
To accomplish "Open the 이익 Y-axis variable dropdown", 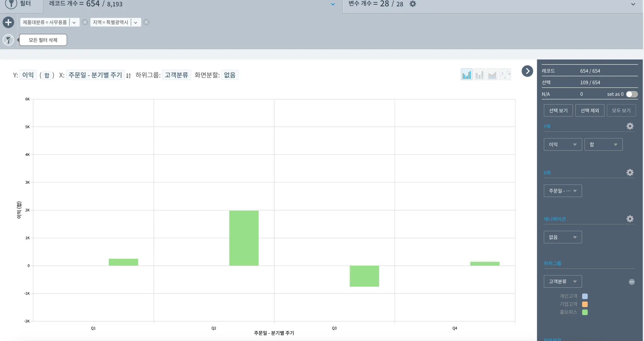I will click(563, 144).
